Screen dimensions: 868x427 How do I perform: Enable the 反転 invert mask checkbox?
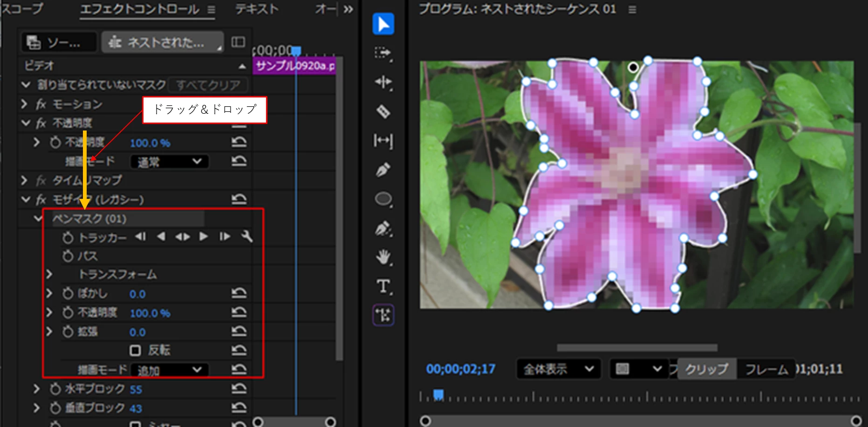coord(135,350)
